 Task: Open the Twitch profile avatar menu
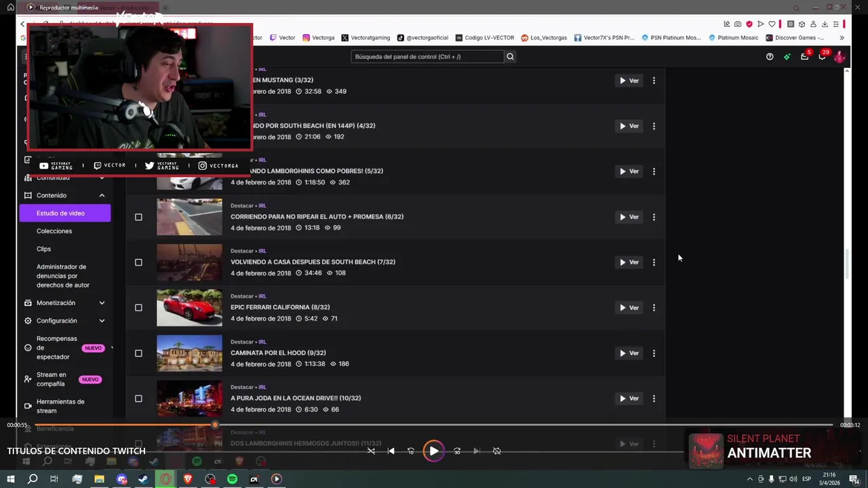coord(840,57)
